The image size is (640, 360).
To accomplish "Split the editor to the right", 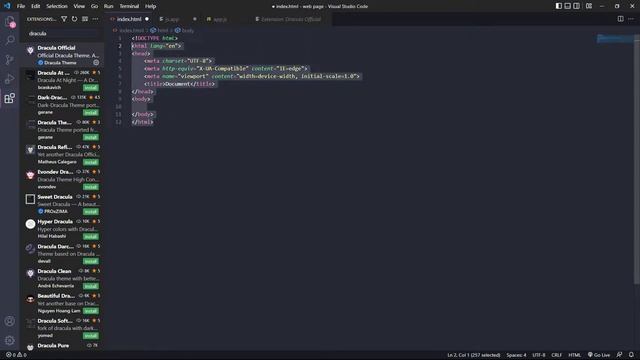I will [620, 19].
